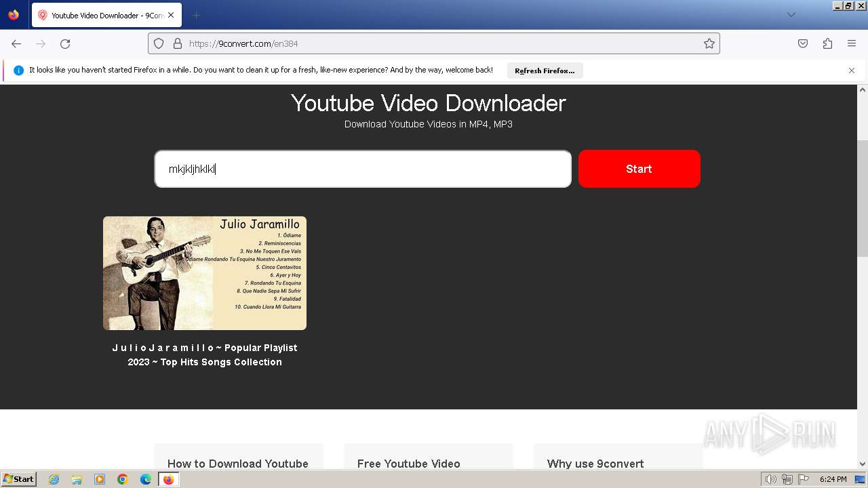This screenshot has height=488, width=868.
Task: Click the vertical scrollbar thumb
Action: pyautogui.click(x=863, y=198)
